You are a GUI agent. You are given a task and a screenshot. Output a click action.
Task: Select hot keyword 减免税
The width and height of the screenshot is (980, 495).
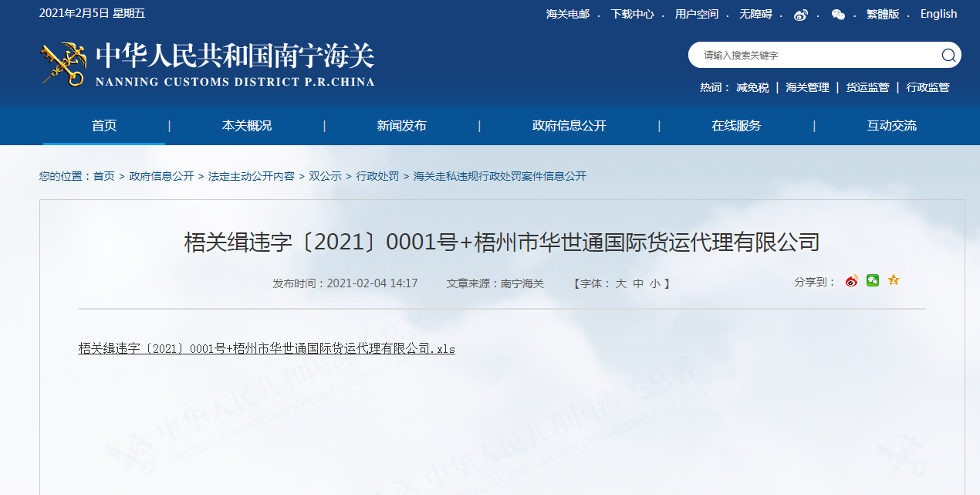click(x=752, y=87)
